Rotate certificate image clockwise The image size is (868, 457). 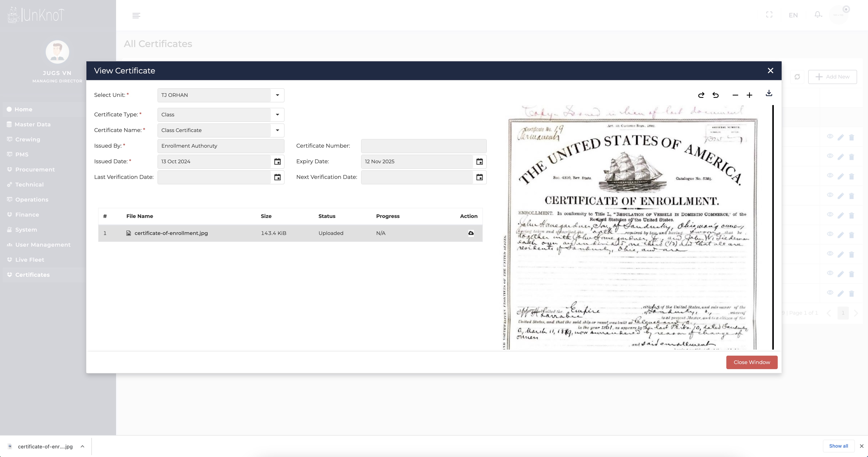coord(701,95)
